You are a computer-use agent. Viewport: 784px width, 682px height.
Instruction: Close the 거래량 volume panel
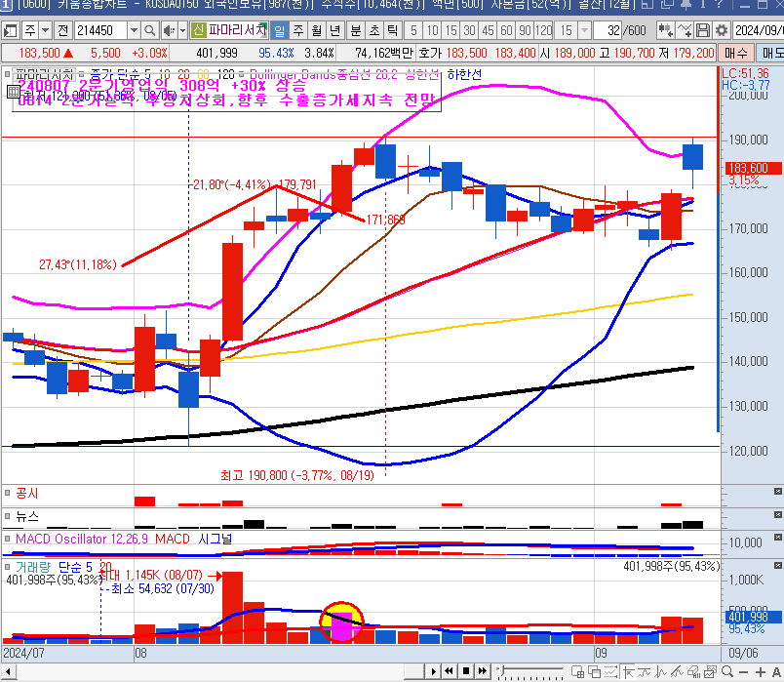tap(778, 566)
